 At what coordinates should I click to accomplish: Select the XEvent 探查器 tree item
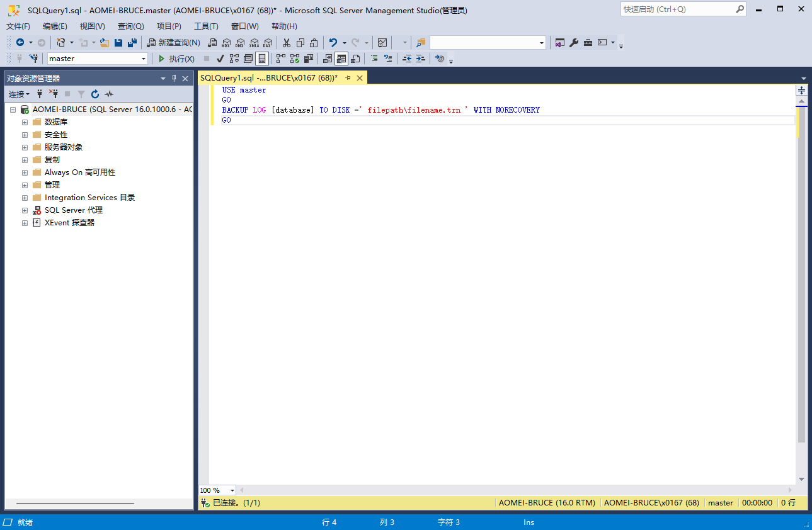coord(69,223)
